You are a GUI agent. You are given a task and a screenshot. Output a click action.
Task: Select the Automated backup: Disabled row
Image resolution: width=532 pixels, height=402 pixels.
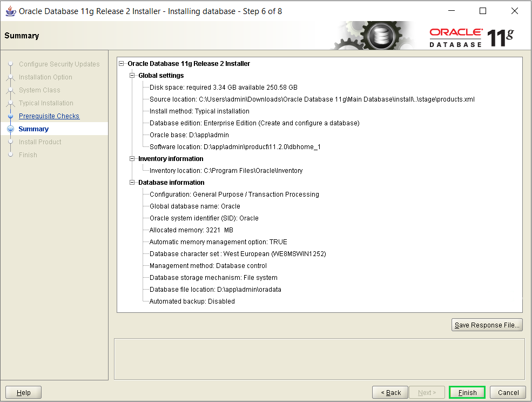[192, 301]
